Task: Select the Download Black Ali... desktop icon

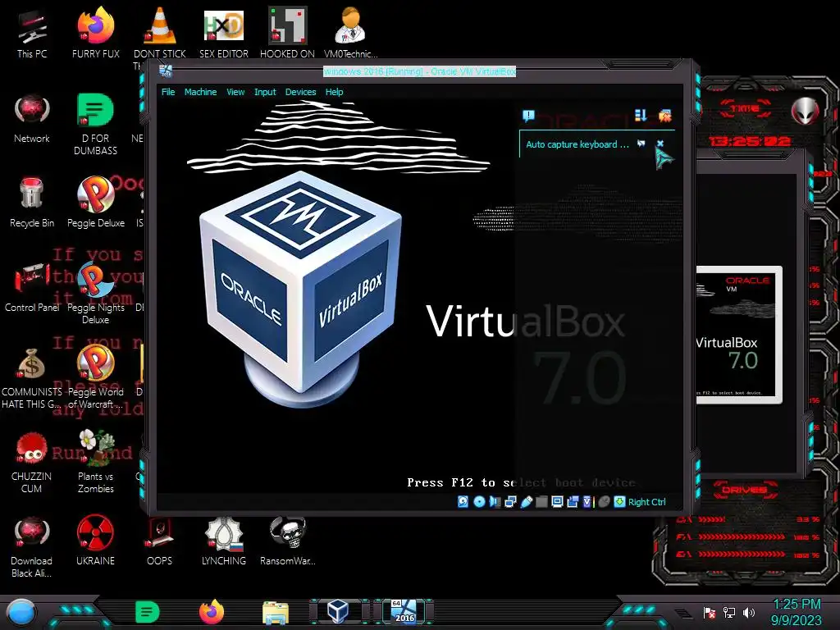Action: 32,547
